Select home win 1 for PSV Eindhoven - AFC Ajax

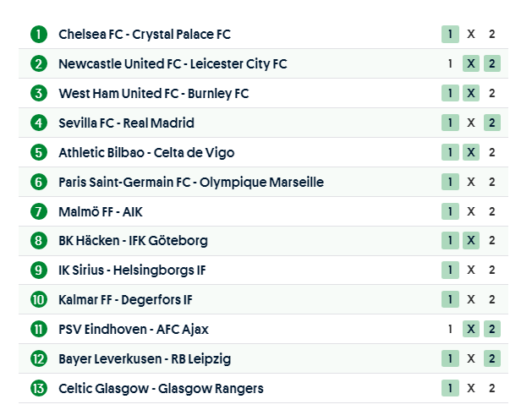pyautogui.click(x=450, y=329)
